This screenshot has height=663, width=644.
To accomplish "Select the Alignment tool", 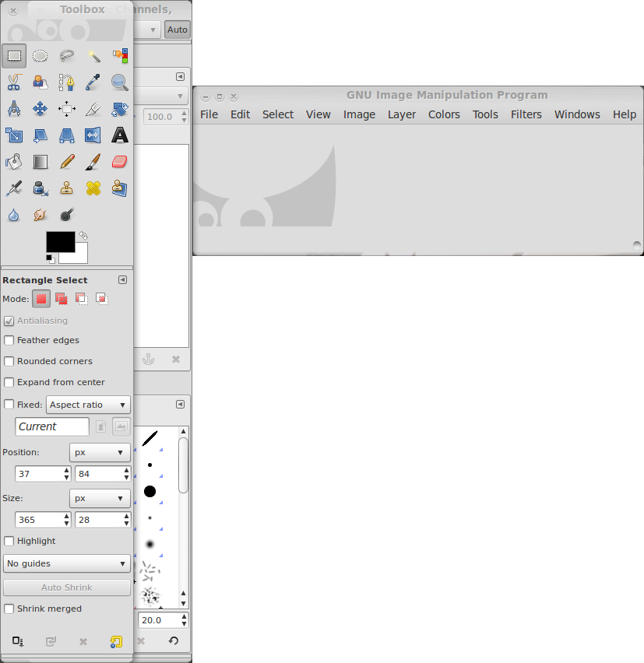I will pyautogui.click(x=66, y=109).
